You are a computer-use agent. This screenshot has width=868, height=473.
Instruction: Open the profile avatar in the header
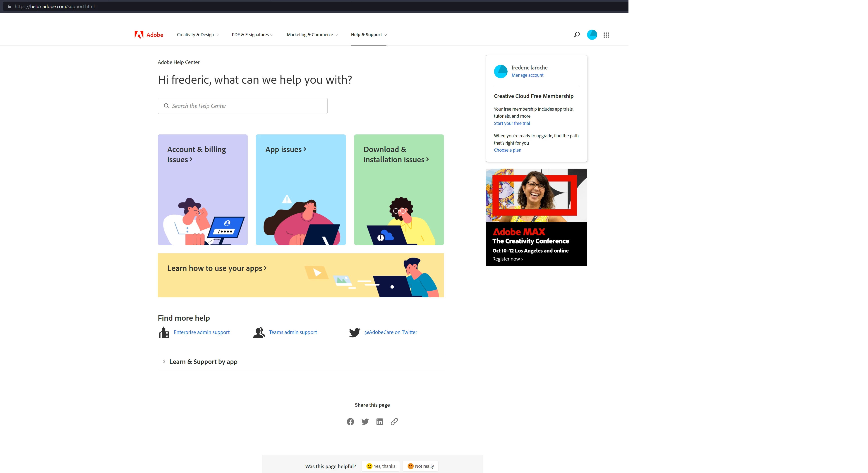coord(592,35)
